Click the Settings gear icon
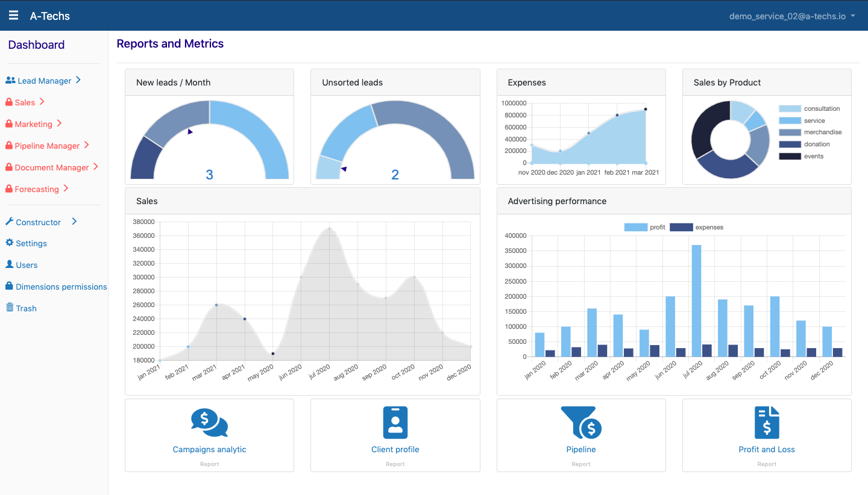The image size is (868, 495). pos(10,243)
